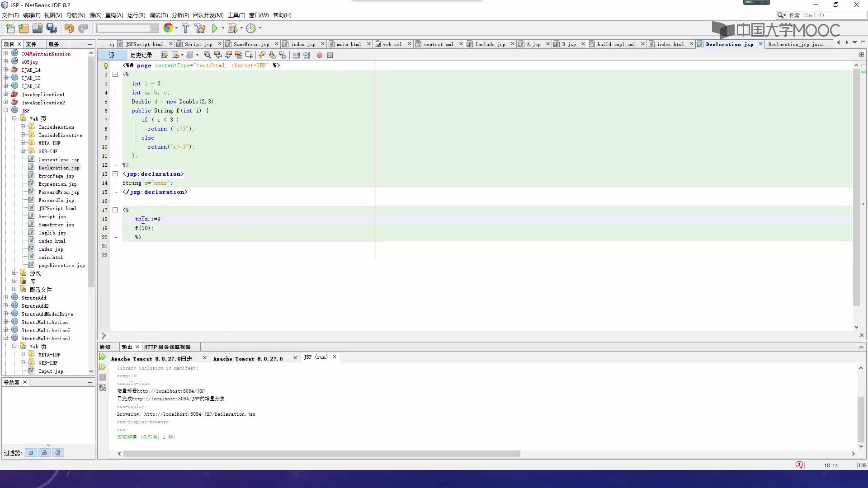Click the New Project toolbar icon
Viewport: 868px width, 488px height.
pyautogui.click(x=24, y=28)
